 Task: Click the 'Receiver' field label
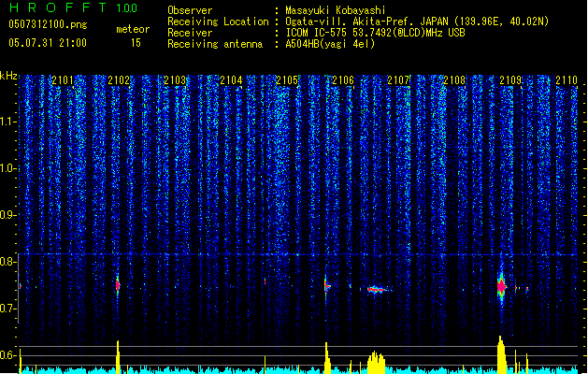[x=190, y=33]
